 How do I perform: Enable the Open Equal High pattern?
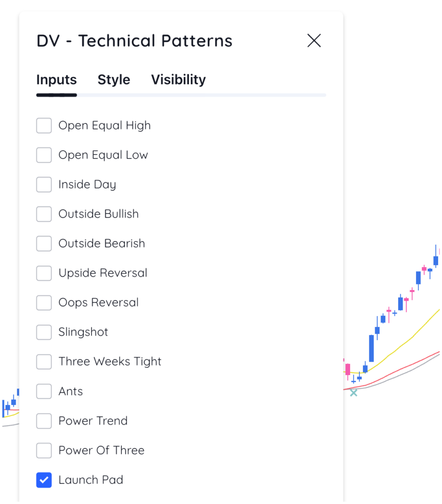click(x=44, y=126)
